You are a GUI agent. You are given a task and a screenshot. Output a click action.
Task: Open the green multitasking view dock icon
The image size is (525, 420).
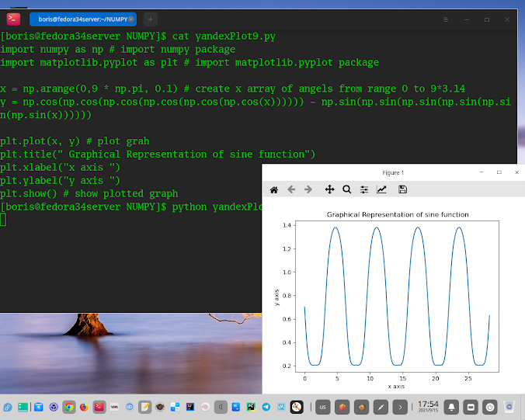23,407
